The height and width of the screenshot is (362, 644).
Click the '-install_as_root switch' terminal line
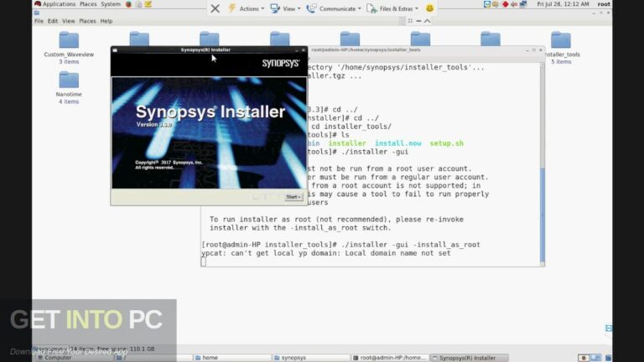[x=300, y=228]
